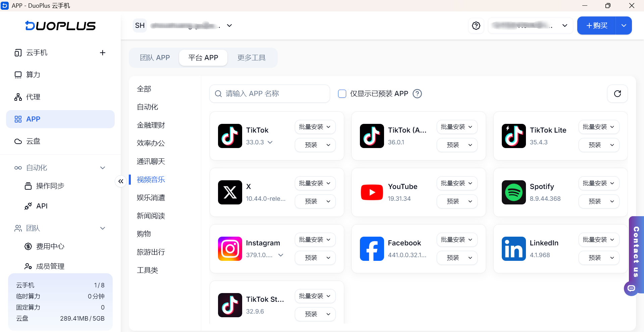Open the Contact us chat widget
This screenshot has width=644, height=332.
pyautogui.click(x=635, y=255)
